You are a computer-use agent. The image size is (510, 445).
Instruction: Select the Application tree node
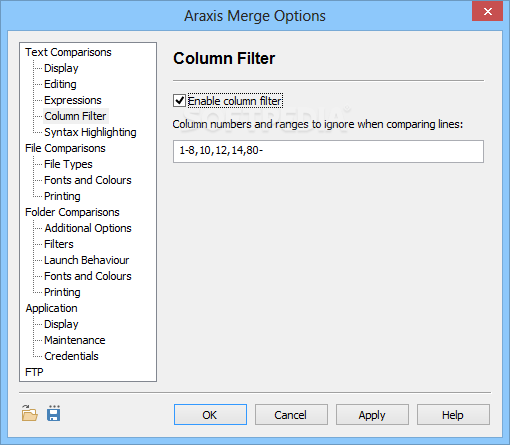click(x=51, y=308)
